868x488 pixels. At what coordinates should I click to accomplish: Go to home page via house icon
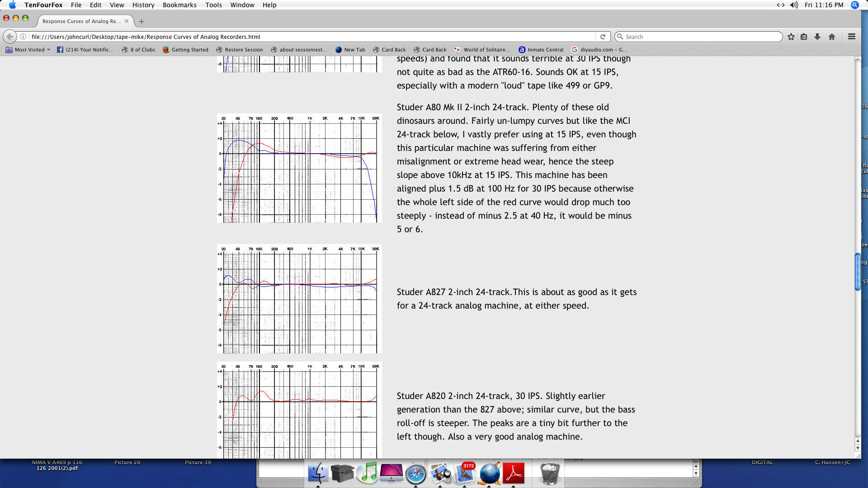coord(832,37)
